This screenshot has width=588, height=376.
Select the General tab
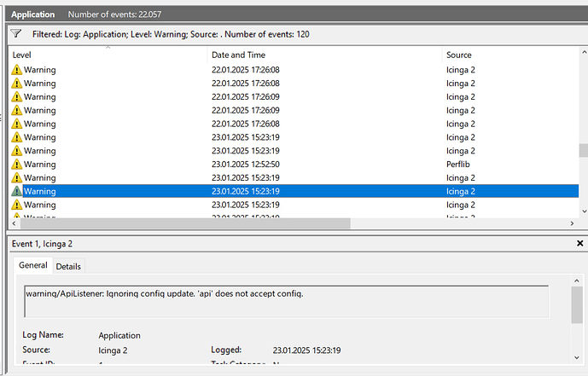point(33,265)
